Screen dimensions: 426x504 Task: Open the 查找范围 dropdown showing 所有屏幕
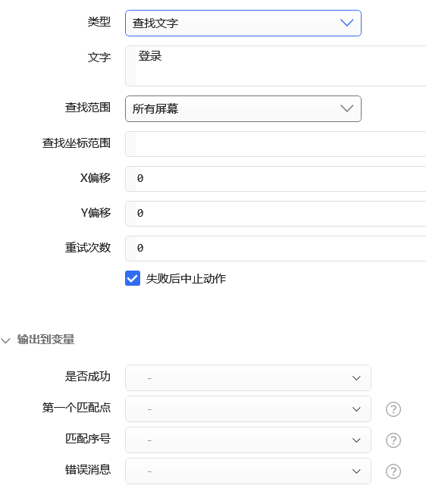(243, 108)
